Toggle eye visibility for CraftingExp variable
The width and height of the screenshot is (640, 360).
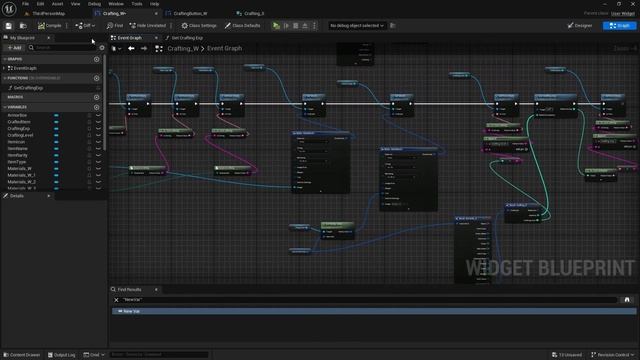(98, 129)
